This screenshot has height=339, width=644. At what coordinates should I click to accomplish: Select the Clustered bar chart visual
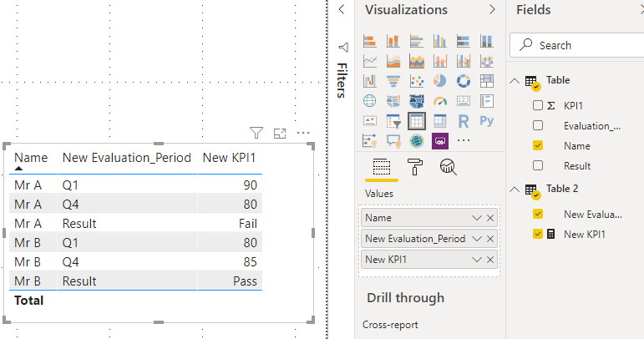coord(417,41)
